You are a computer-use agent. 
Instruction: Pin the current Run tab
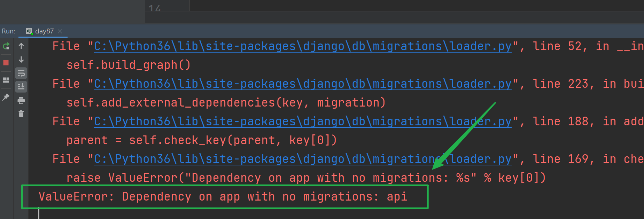coord(6,97)
